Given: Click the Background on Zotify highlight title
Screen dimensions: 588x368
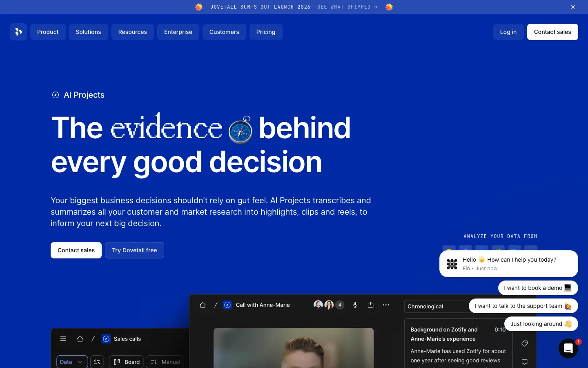Looking at the screenshot, I should click(x=444, y=334).
